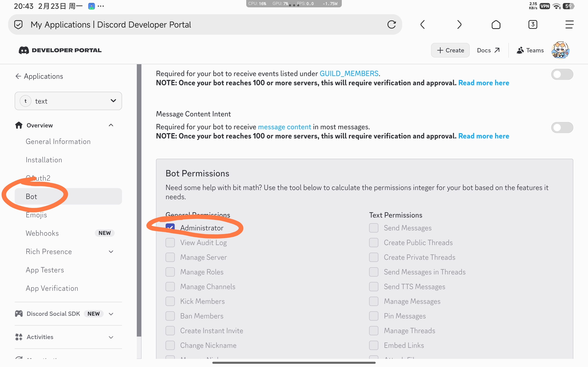Open the 'text' application selector dropdown
Viewport: 588px width, 367px height.
(68, 101)
